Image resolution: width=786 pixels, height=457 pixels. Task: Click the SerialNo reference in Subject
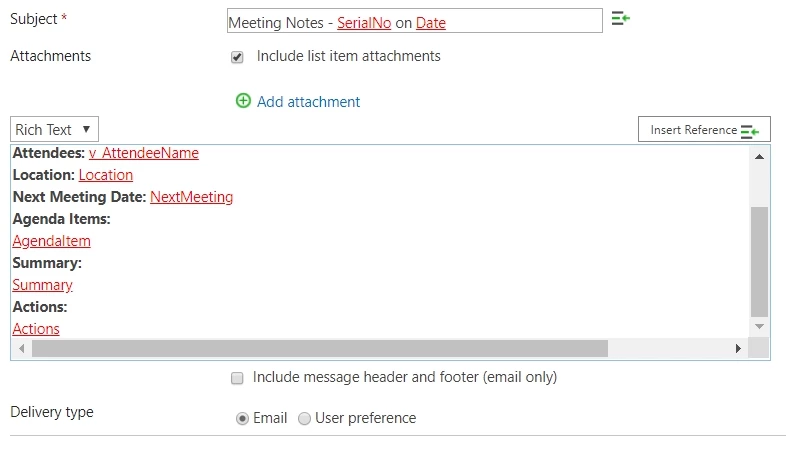click(364, 23)
